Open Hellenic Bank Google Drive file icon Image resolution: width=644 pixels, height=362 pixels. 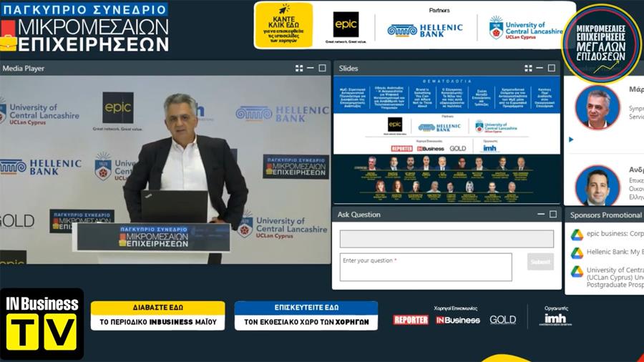577,253
